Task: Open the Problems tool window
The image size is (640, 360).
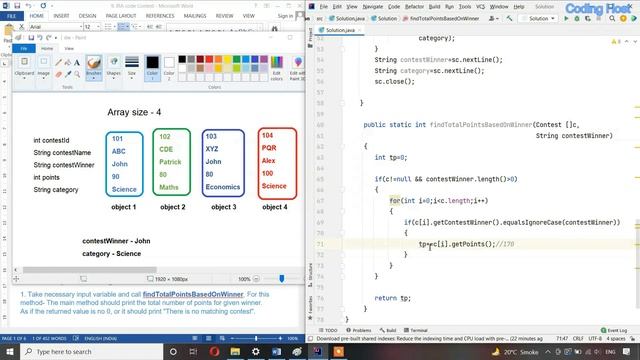Action: click(x=359, y=330)
